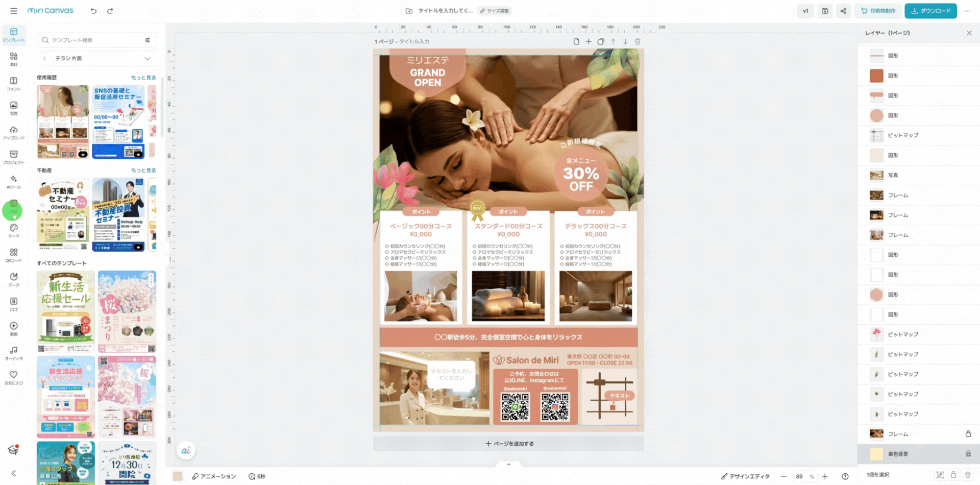The width and height of the screenshot is (980, 485).
Task: Expand the bottom page panel chevron
Action: point(508,465)
